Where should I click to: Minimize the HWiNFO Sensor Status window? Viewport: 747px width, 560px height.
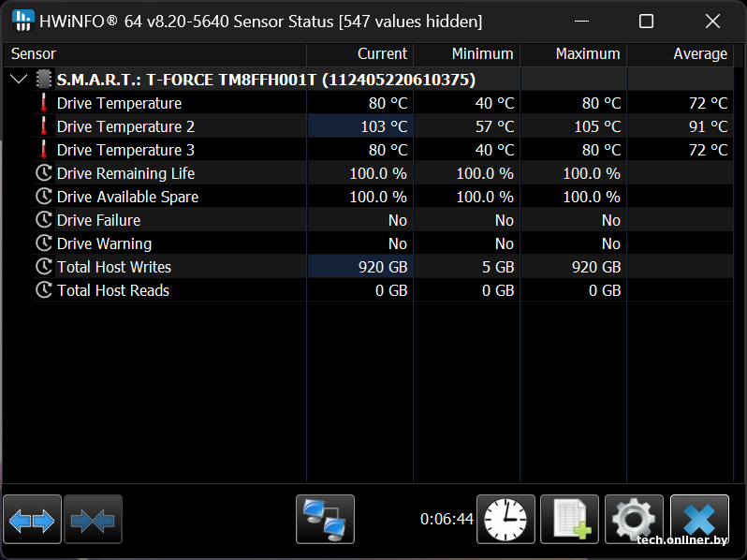click(x=581, y=21)
